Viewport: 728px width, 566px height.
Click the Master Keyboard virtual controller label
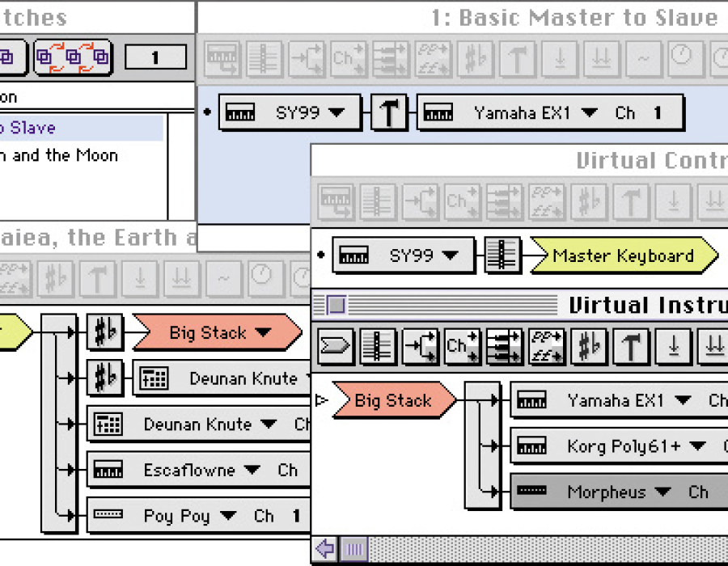(624, 256)
